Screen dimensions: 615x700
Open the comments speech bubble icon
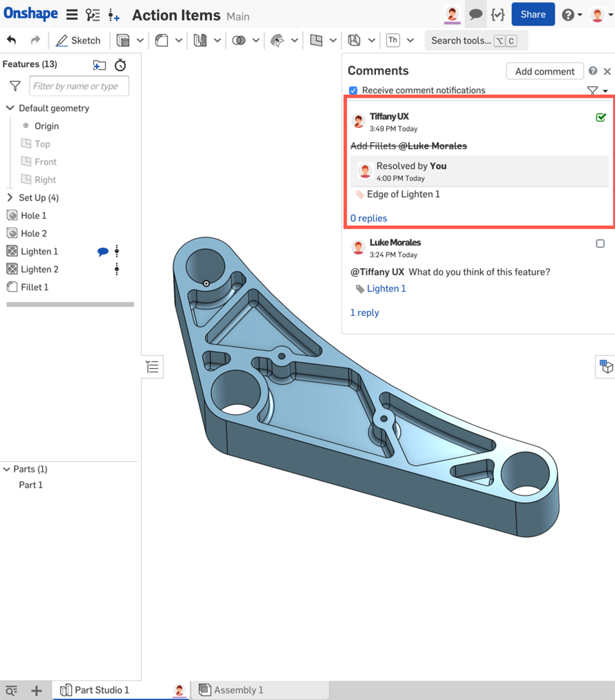[x=475, y=15]
